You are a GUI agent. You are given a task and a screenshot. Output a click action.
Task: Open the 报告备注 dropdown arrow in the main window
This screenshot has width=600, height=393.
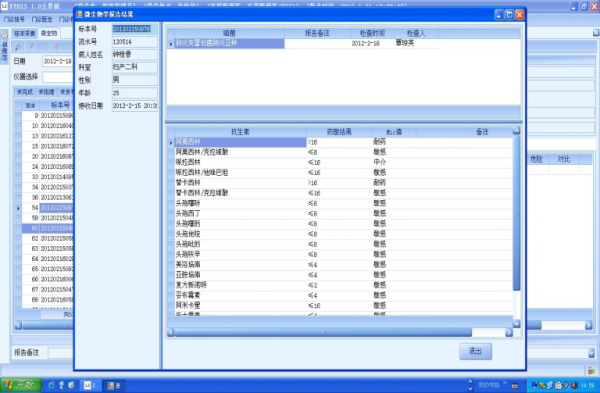coord(592,353)
